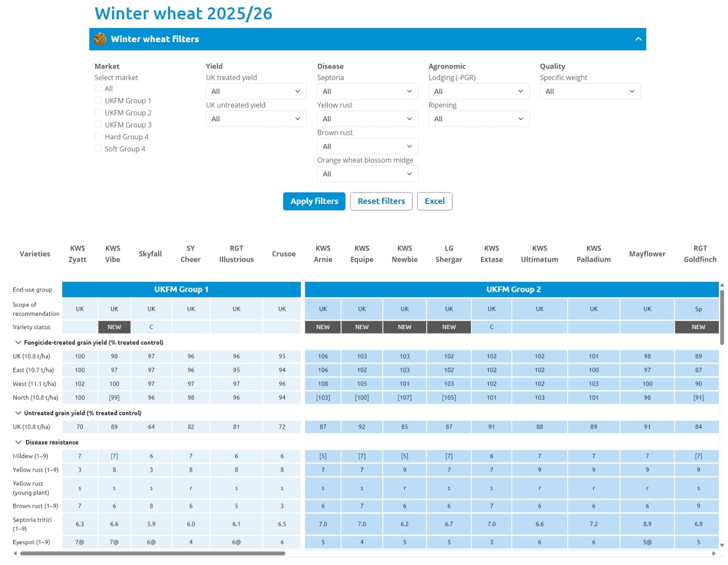
Task: Click the wheat icon in filters header
Action: (100, 39)
